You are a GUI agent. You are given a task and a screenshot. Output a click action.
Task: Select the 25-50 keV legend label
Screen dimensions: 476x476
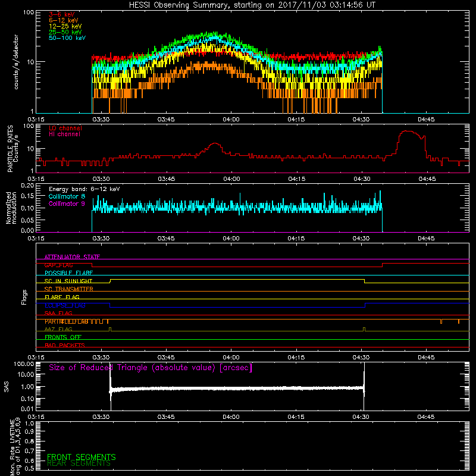(65, 32)
